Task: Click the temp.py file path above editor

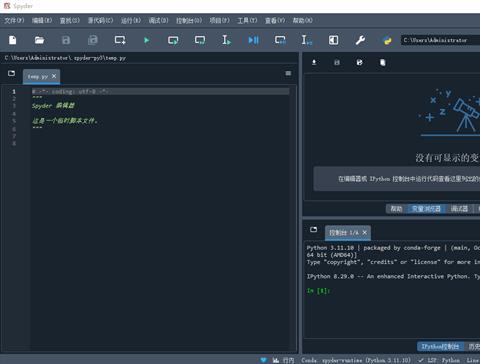Action: 65,58
